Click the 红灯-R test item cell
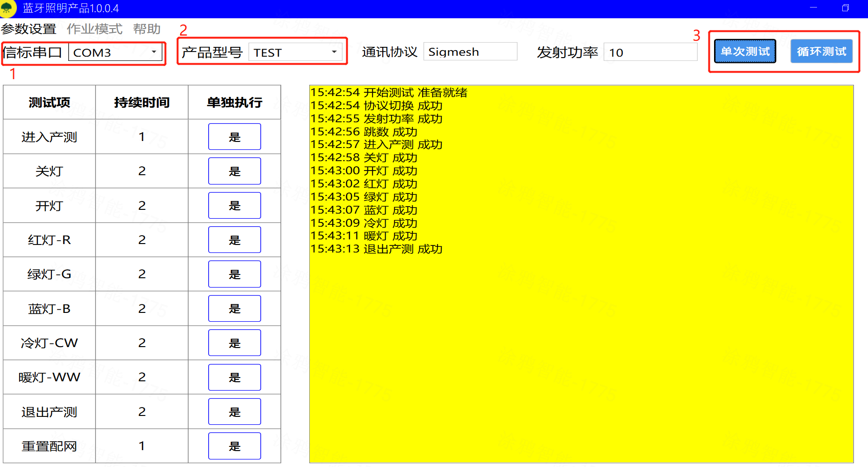The height and width of the screenshot is (467, 868). pos(49,240)
